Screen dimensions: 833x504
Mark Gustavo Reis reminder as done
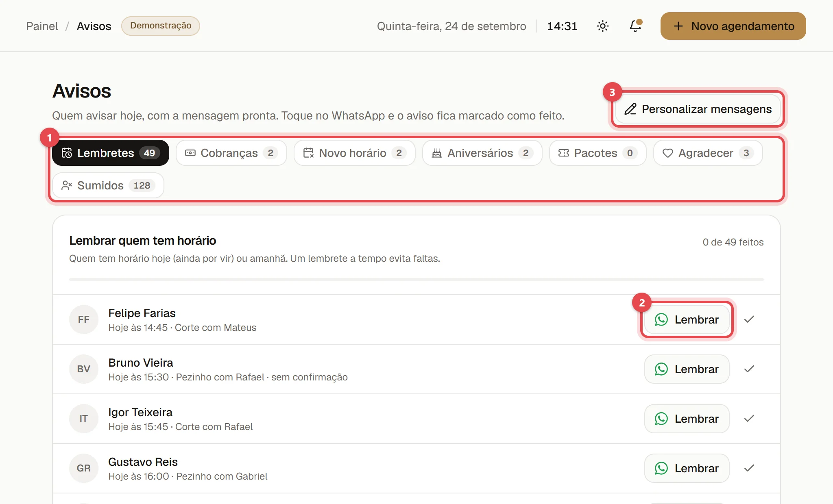coord(749,468)
